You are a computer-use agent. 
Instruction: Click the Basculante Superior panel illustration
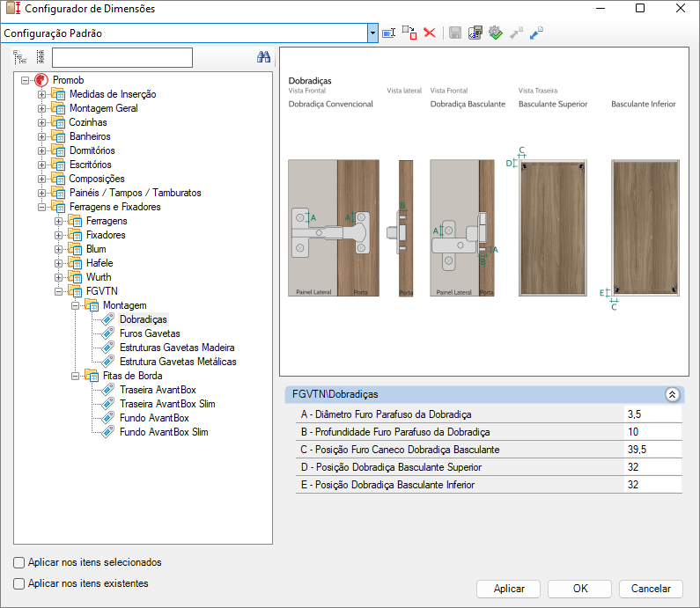tap(553, 228)
